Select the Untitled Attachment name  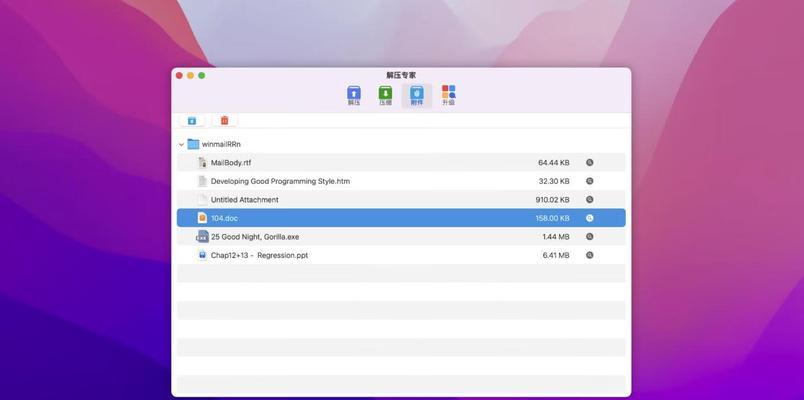click(245, 199)
